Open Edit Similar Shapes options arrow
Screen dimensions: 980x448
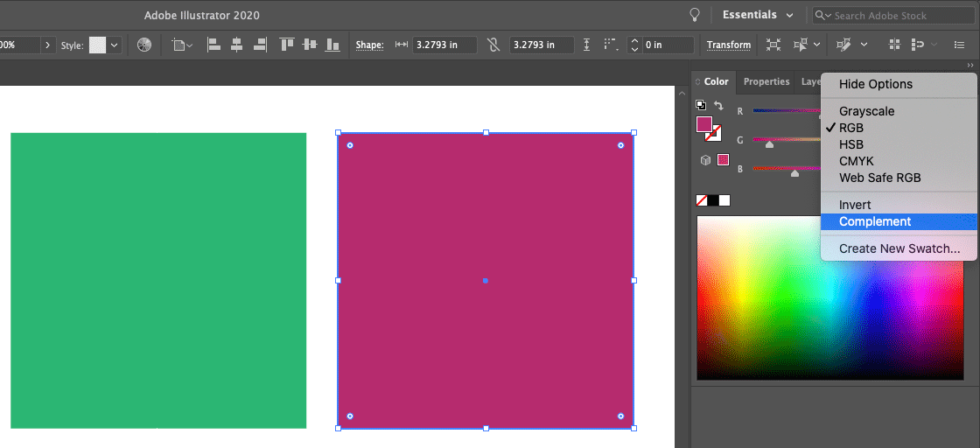[864, 45]
